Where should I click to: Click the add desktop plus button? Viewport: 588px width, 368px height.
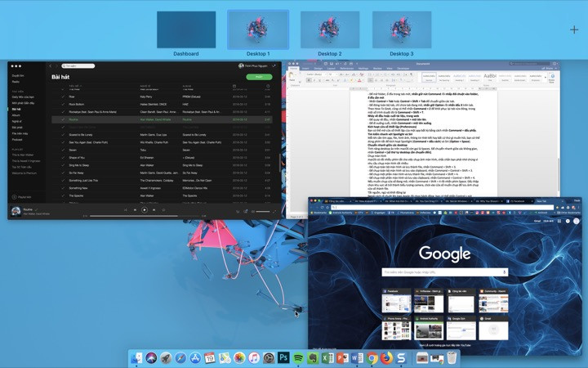pos(574,29)
